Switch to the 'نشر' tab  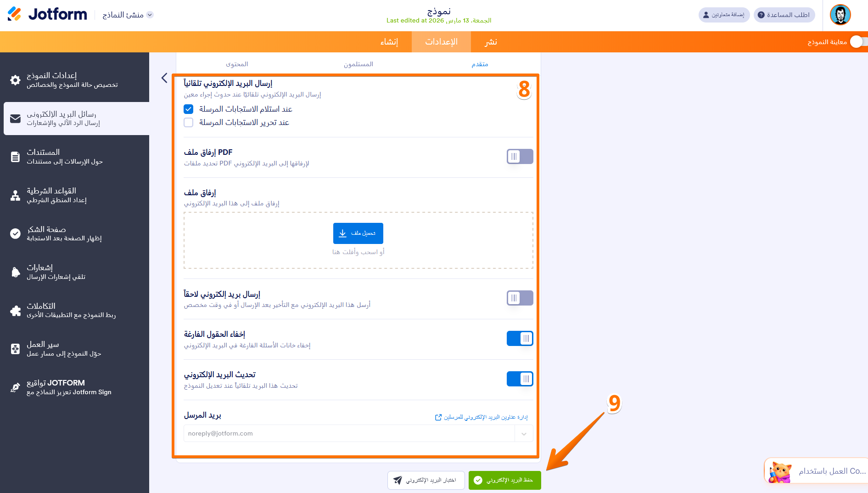pos(490,41)
